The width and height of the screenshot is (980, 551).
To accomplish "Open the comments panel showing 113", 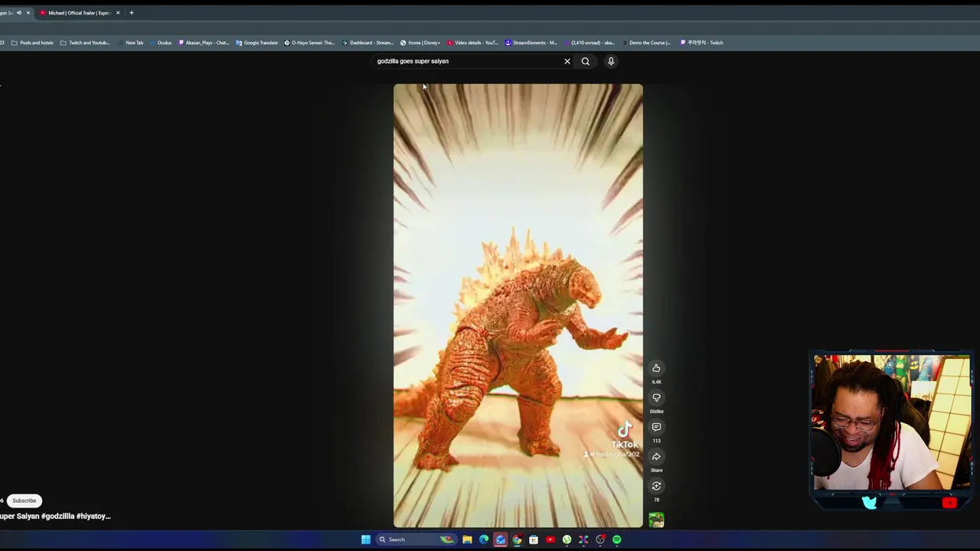I will pyautogui.click(x=656, y=427).
